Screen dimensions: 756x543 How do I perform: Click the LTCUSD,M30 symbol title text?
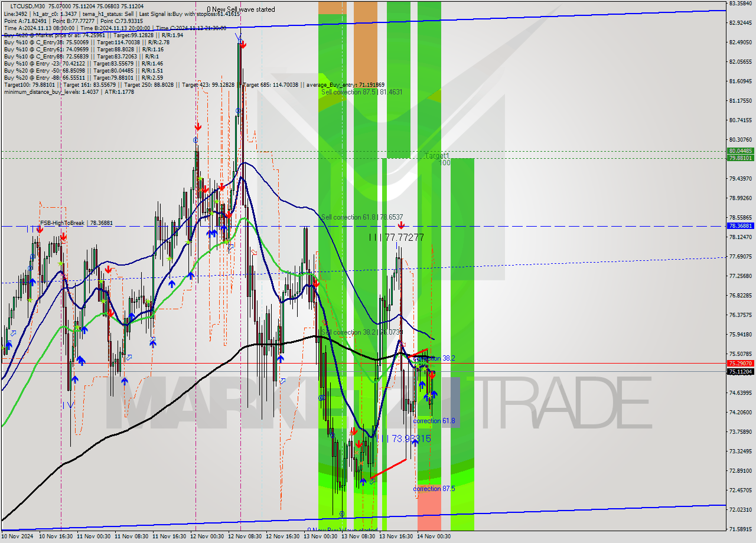click(x=27, y=6)
